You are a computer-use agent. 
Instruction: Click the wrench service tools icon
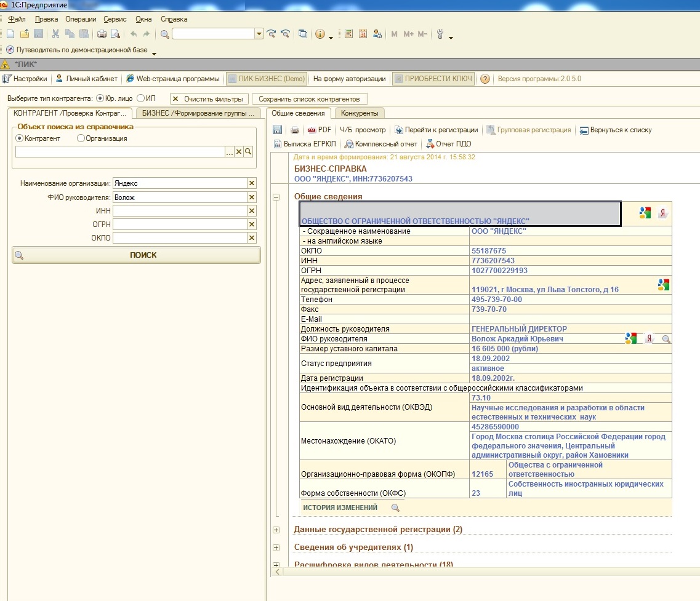click(440, 34)
